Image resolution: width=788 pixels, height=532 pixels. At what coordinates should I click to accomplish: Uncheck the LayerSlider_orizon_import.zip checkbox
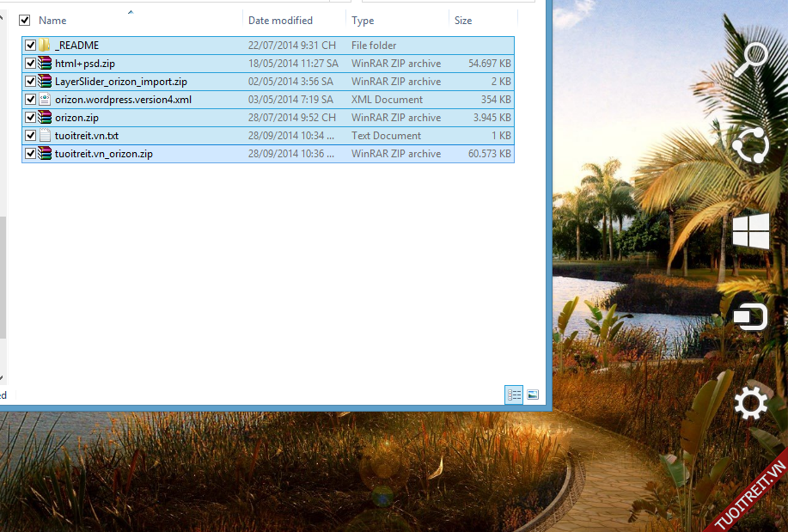pyautogui.click(x=31, y=82)
